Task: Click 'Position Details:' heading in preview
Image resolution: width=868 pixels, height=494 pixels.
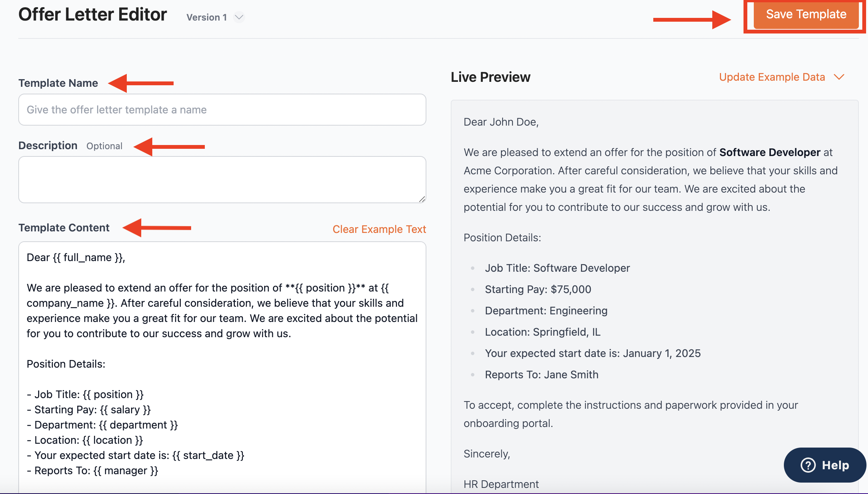Action: 502,237
